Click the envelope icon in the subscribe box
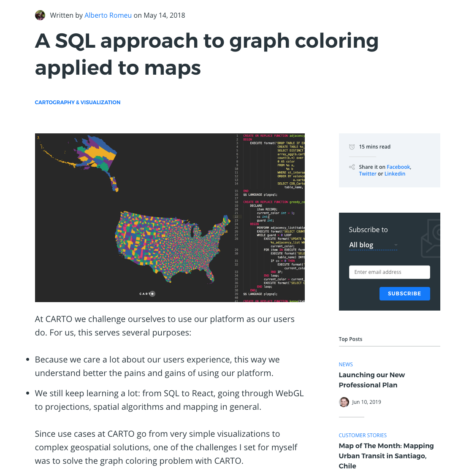The width and height of the screenshot is (450, 476). pos(431,238)
